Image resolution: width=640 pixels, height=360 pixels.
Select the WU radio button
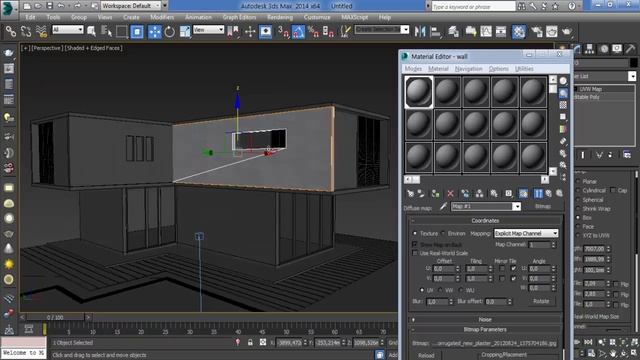pos(461,290)
